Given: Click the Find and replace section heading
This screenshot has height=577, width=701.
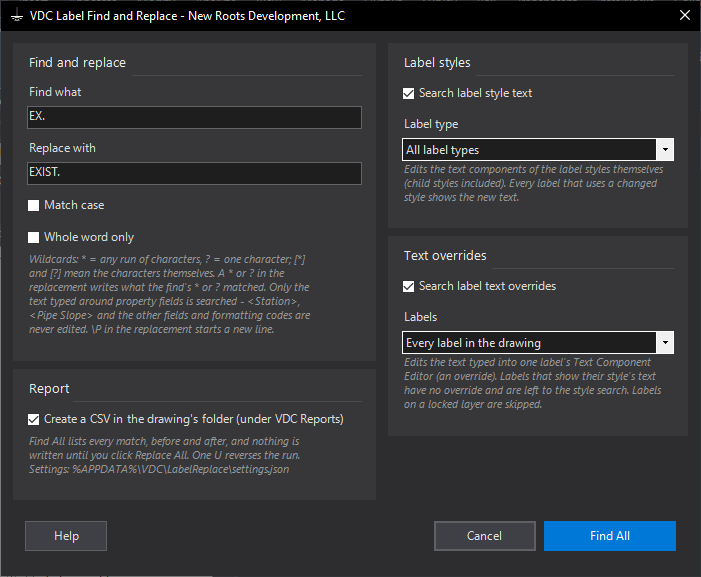Looking at the screenshot, I should click(x=77, y=63).
